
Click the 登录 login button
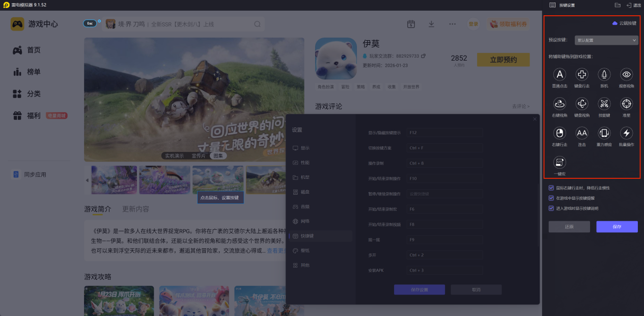click(473, 24)
